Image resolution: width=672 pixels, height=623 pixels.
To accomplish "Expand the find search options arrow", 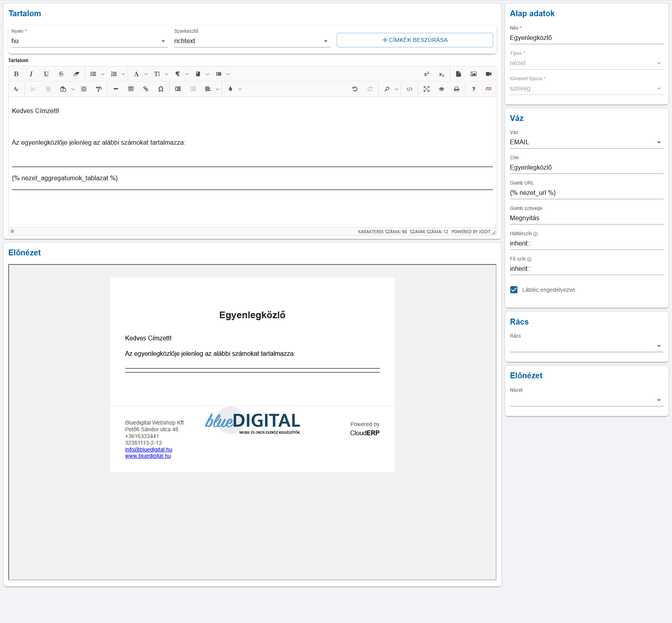I will [x=396, y=89].
